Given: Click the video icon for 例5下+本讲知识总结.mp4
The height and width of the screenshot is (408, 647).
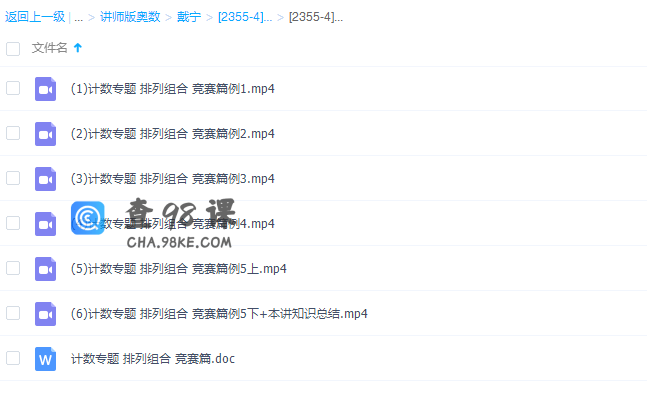Looking at the screenshot, I should pyautogui.click(x=45, y=314).
